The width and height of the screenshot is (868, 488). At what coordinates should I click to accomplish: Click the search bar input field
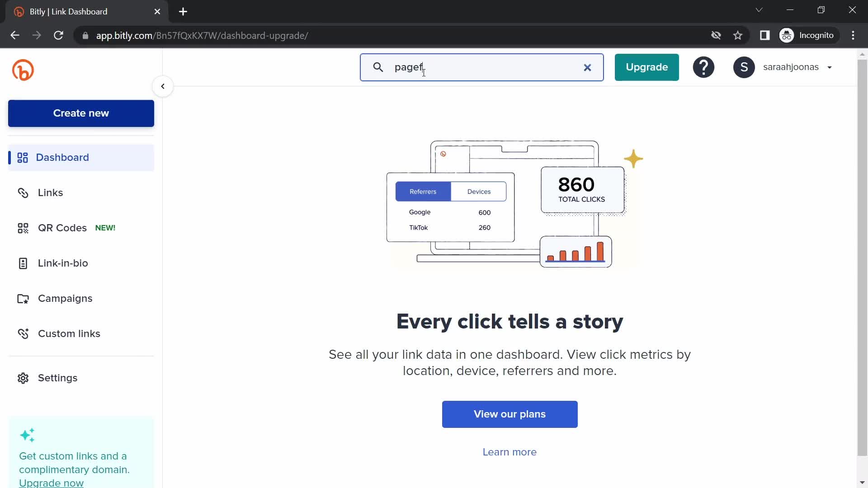point(481,67)
